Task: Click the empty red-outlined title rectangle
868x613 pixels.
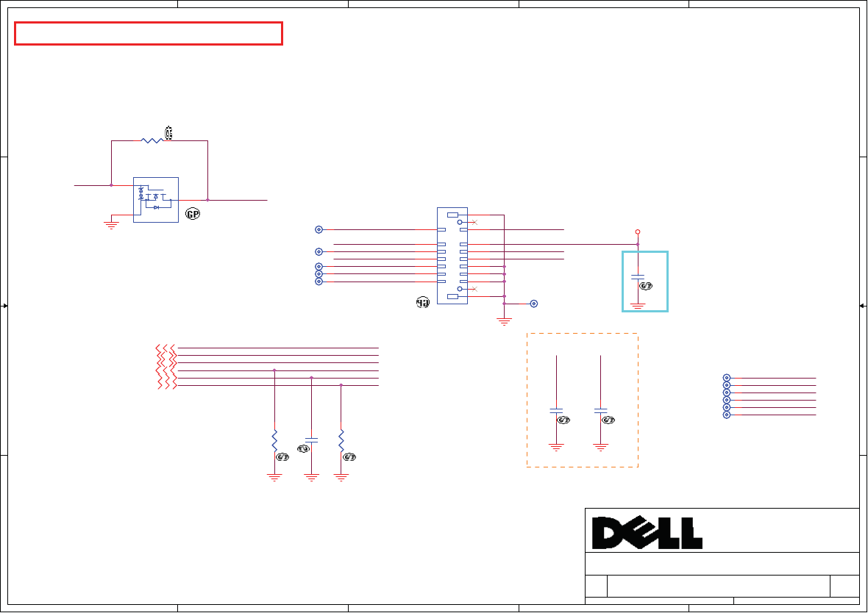Action: (x=149, y=33)
